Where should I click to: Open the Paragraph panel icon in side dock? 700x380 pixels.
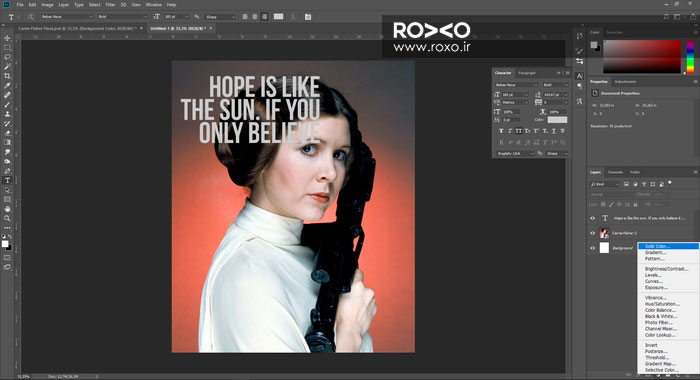tap(579, 86)
